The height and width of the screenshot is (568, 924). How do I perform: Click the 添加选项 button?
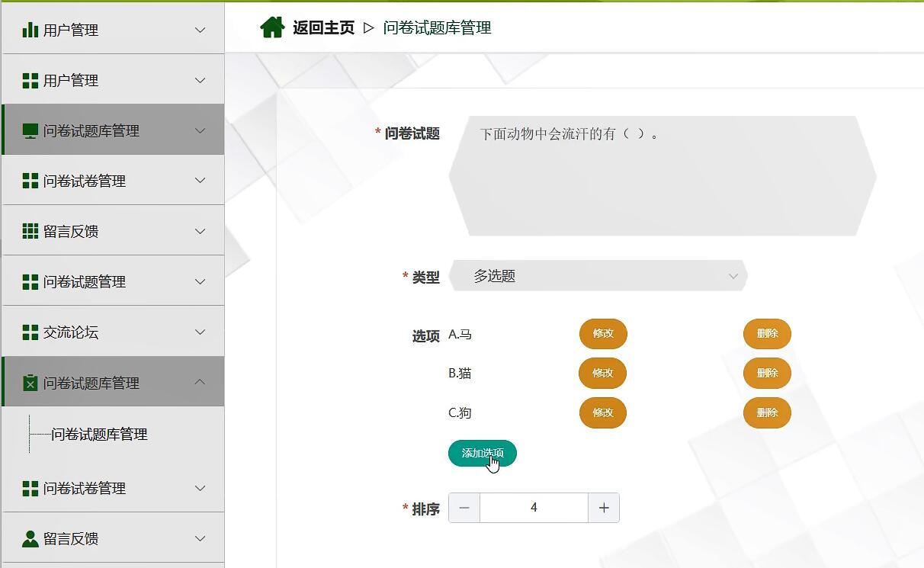tap(483, 453)
